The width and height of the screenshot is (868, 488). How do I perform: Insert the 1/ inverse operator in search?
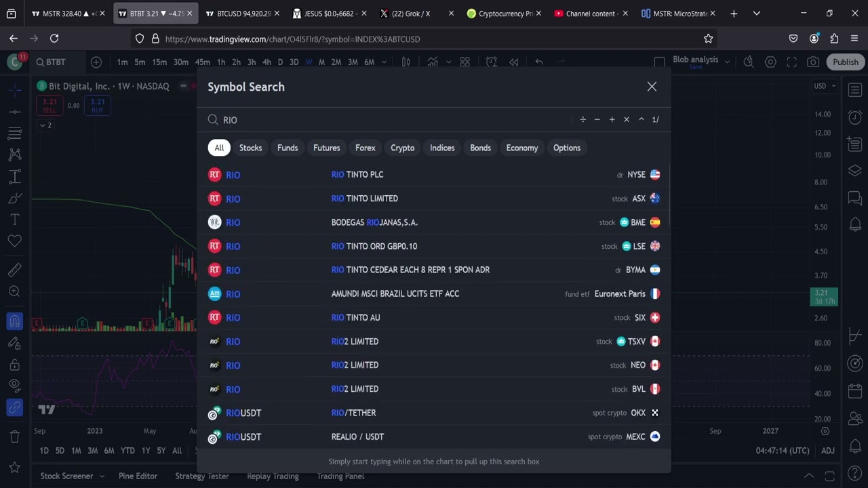point(656,120)
